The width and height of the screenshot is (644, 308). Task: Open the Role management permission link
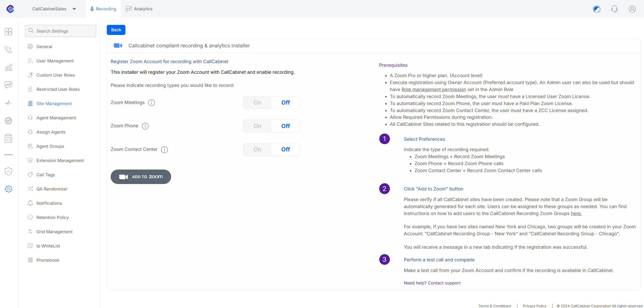(x=434, y=90)
